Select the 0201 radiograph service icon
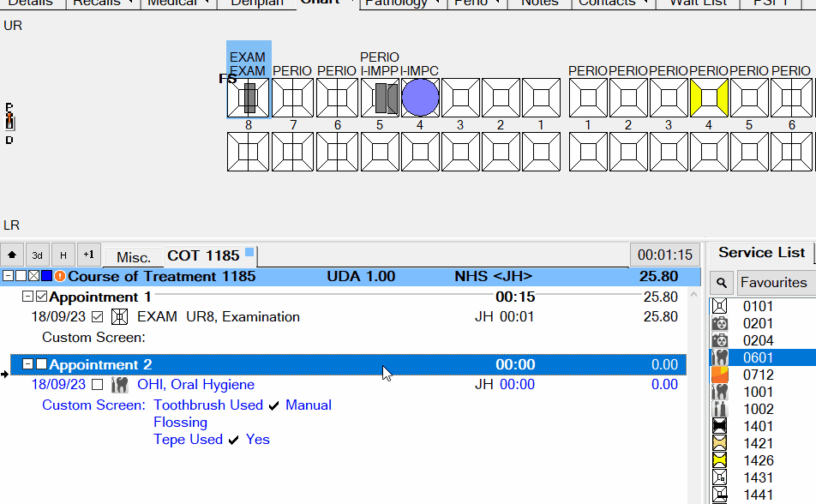The width and height of the screenshot is (816, 504). tap(720, 323)
